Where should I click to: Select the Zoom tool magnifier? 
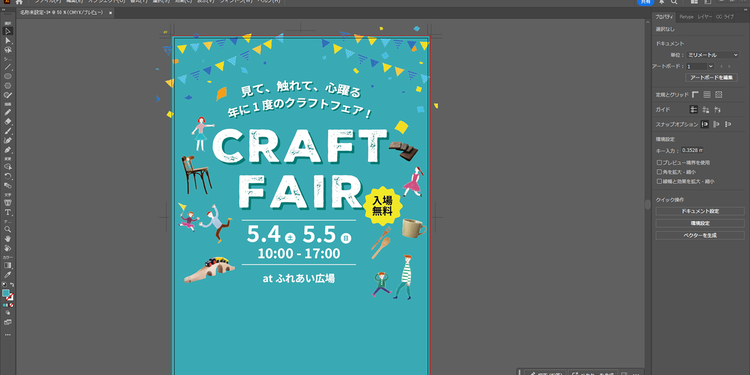pyautogui.click(x=8, y=230)
